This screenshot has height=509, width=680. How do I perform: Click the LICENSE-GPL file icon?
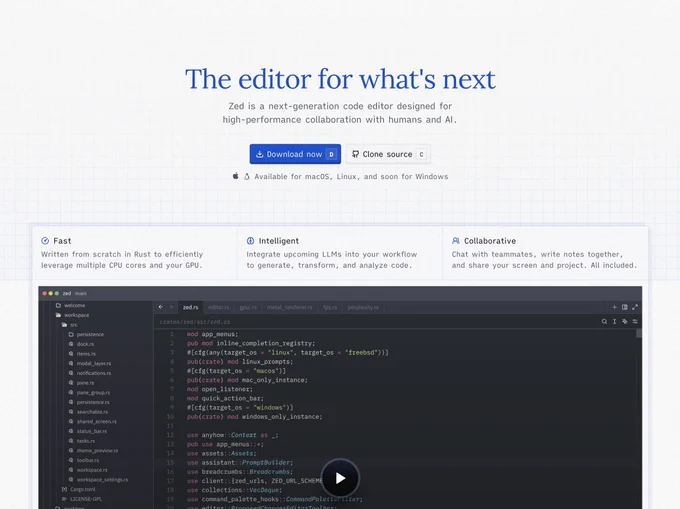65,499
